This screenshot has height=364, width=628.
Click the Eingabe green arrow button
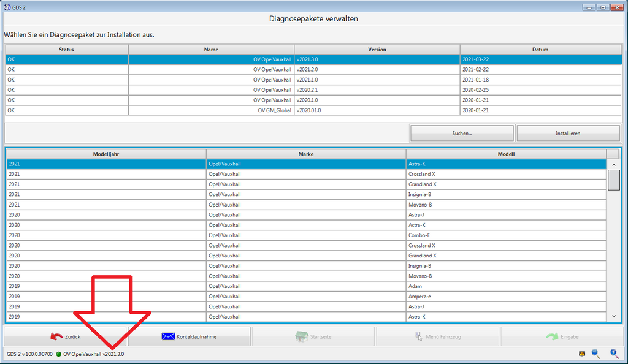click(x=562, y=336)
